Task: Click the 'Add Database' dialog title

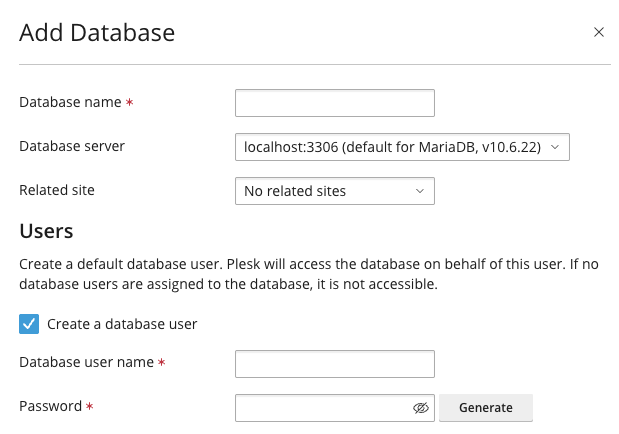Action: click(x=97, y=32)
